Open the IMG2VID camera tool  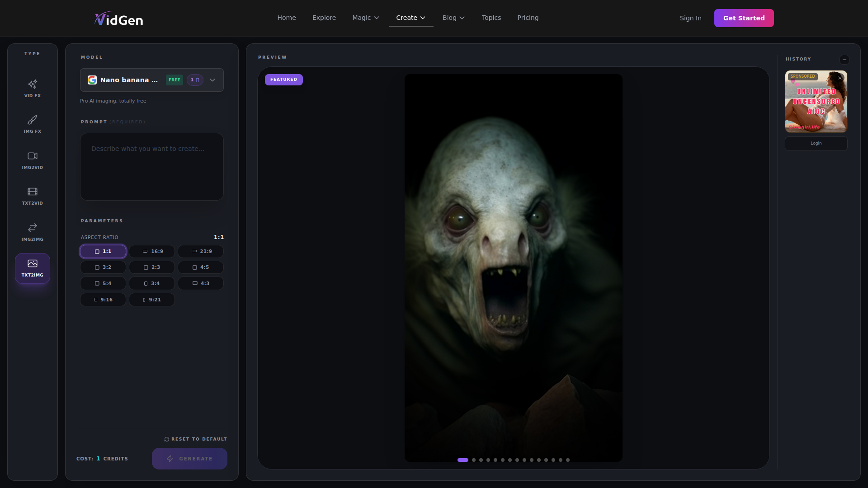click(x=33, y=156)
